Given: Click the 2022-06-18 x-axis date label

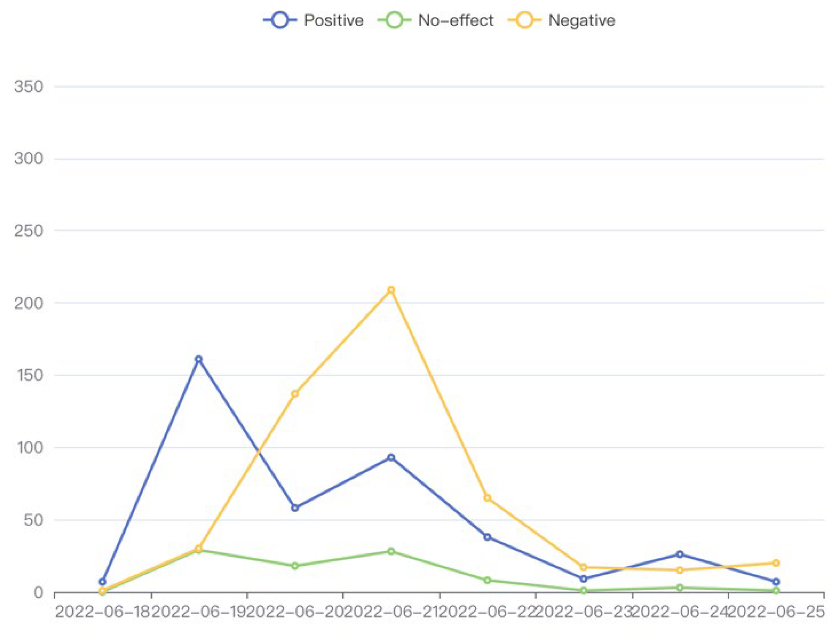Looking at the screenshot, I should pyautogui.click(x=102, y=612).
